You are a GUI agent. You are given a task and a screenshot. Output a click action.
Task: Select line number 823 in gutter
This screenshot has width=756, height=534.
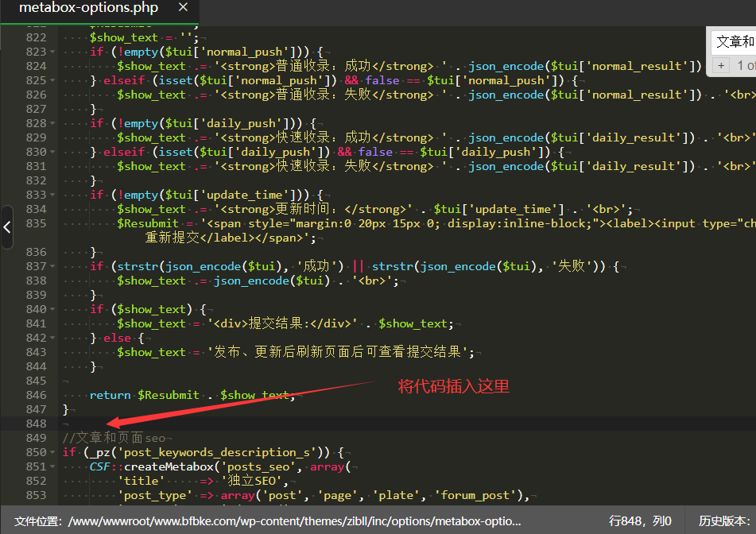click(36, 52)
